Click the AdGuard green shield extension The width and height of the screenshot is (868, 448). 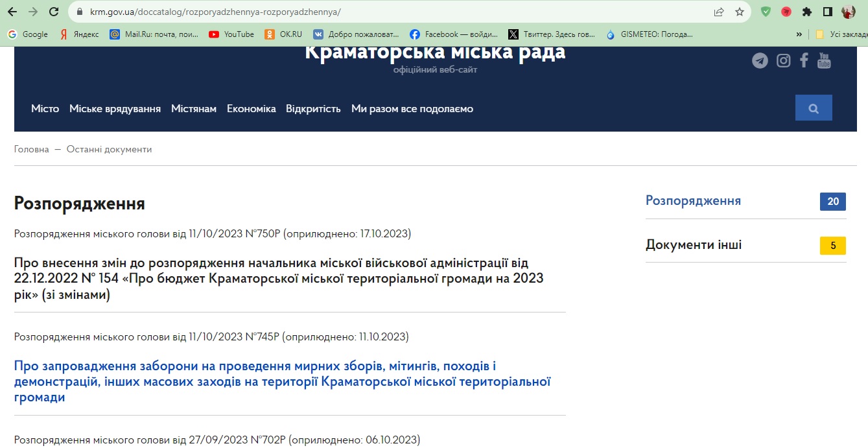766,12
